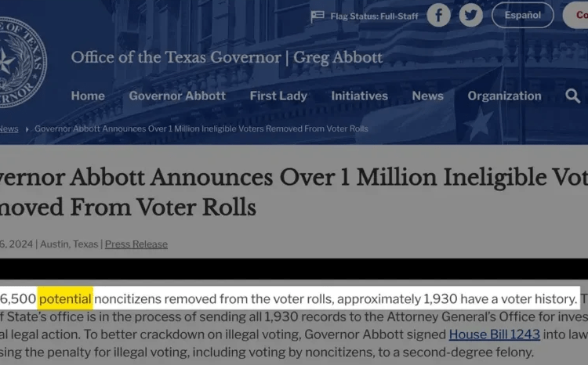The image size is (588, 365).
Task: Open the Twitter social icon
Action: click(x=470, y=16)
